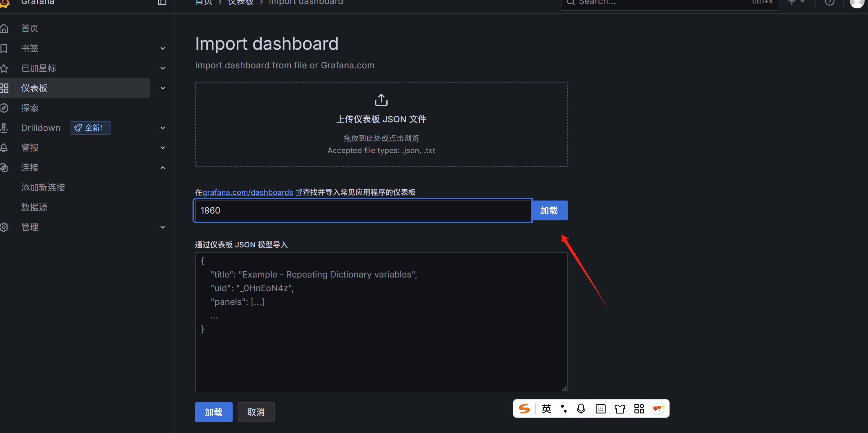Go to 数据源 in the sidebar
868x433 pixels.
(x=34, y=207)
